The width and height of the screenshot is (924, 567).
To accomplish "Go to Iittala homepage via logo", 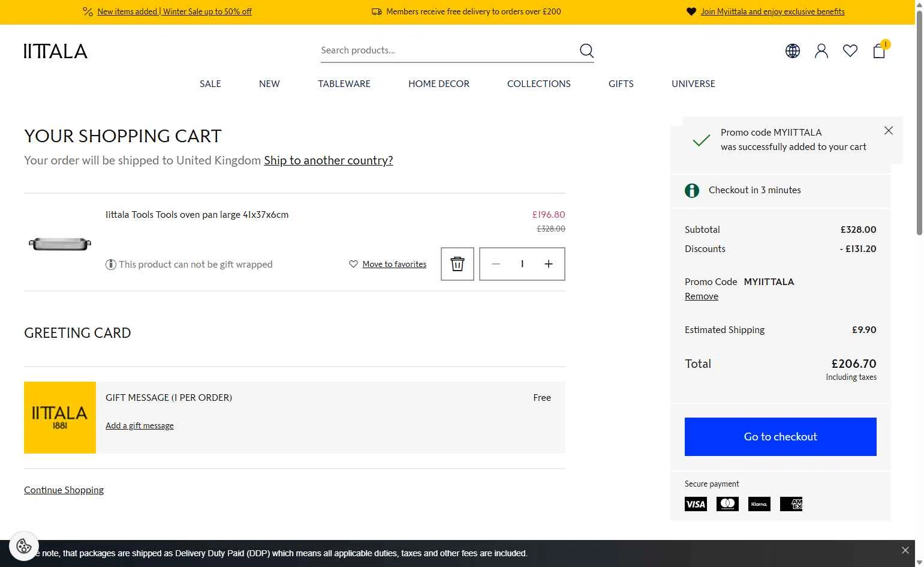I will (x=56, y=51).
